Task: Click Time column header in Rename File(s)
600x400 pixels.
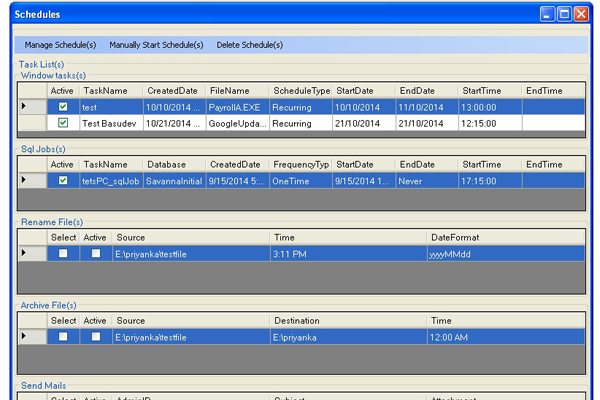Action: [348, 238]
